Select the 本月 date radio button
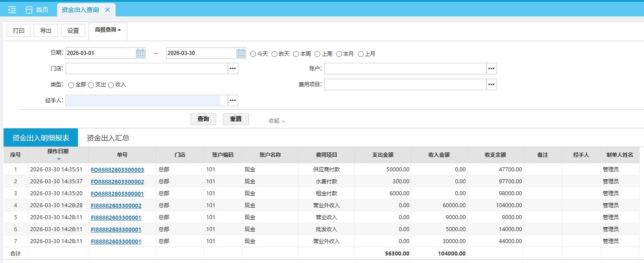This screenshot has width=644, height=263. click(x=339, y=54)
